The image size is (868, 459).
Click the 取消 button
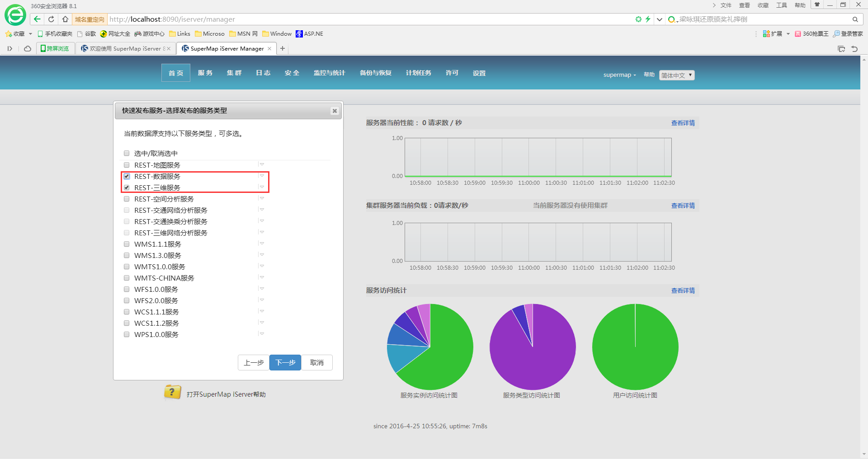point(317,362)
